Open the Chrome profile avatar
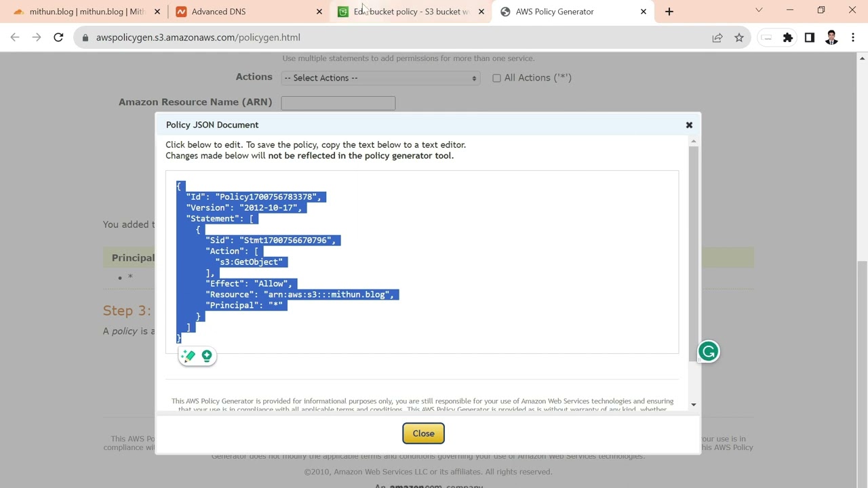This screenshot has width=868, height=488. point(831,38)
